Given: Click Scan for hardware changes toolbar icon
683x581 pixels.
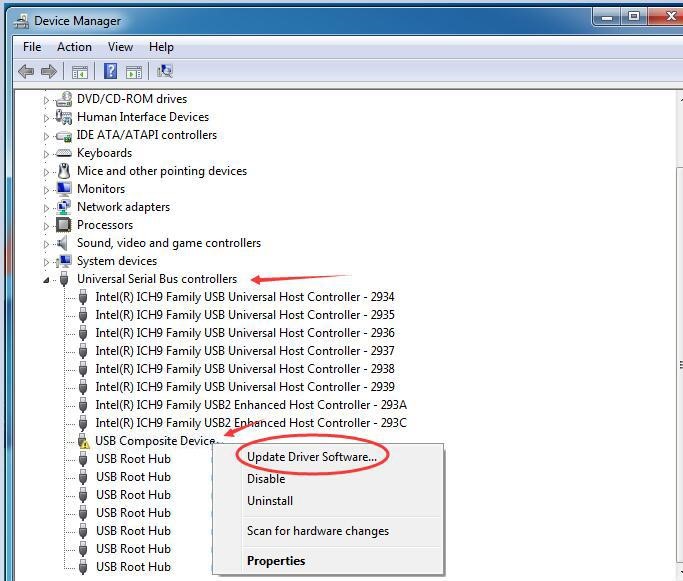Looking at the screenshot, I should click(x=165, y=71).
